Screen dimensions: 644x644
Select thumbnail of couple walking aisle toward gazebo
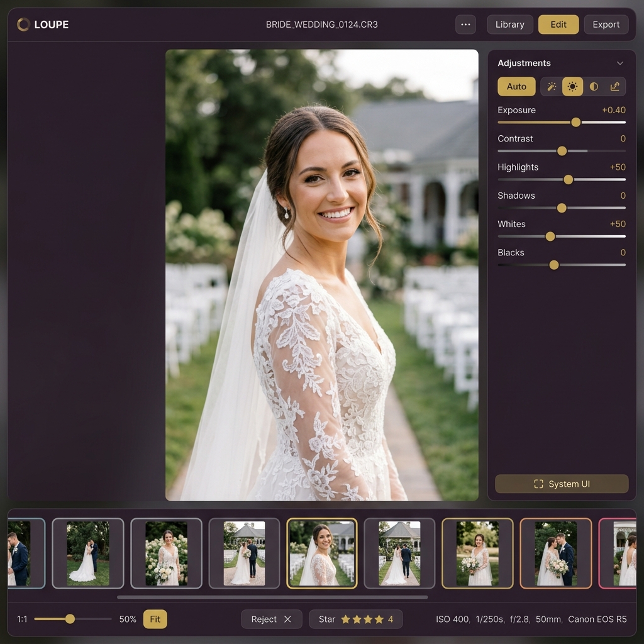pyautogui.click(x=399, y=553)
